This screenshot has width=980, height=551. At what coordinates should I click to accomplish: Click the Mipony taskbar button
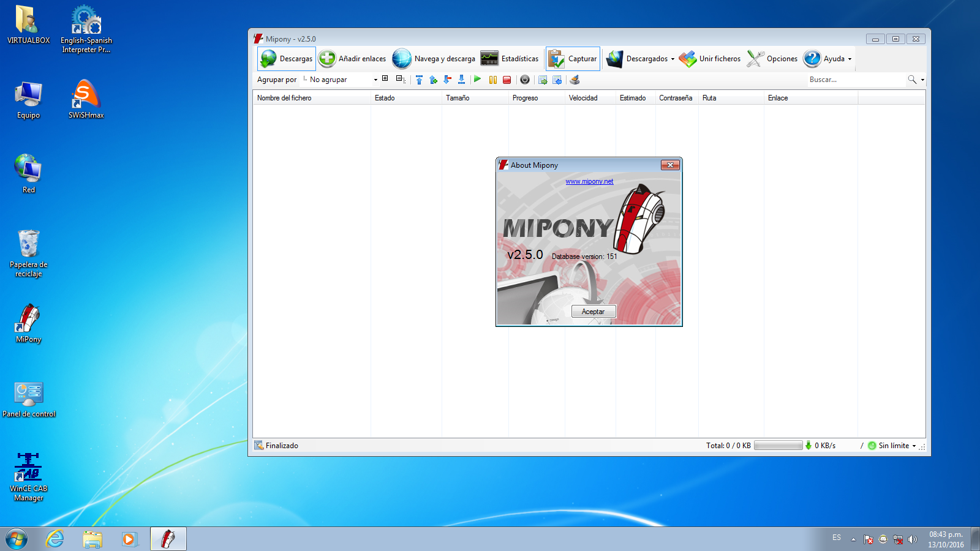click(168, 539)
